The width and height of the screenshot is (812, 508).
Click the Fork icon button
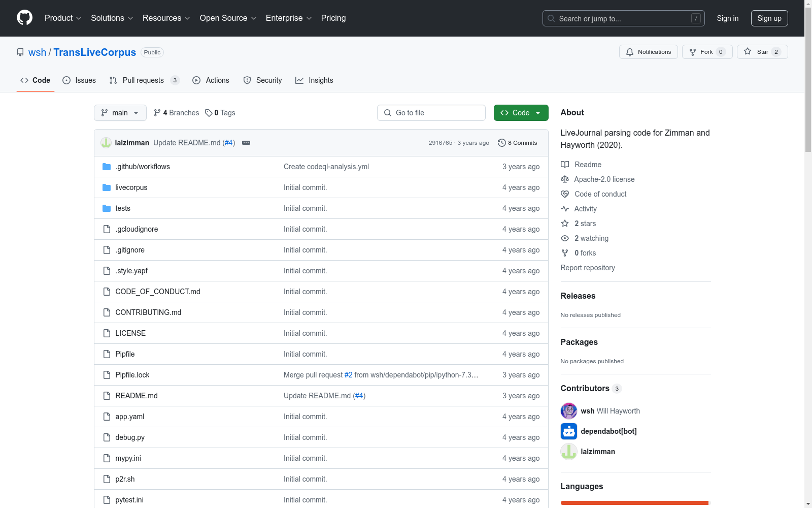(x=693, y=52)
